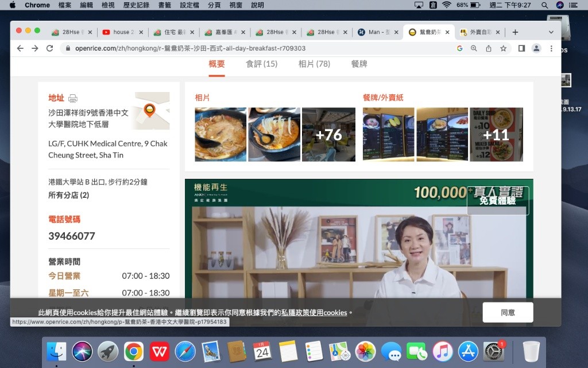Open Music app from the Dock

click(443, 352)
